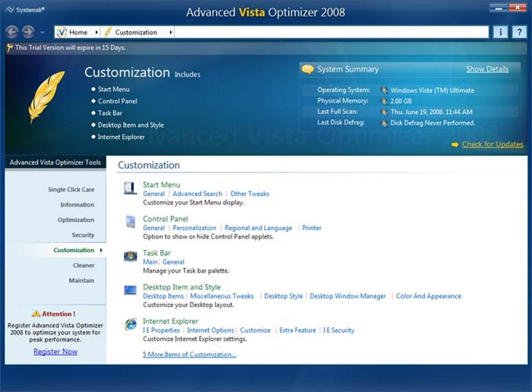Open Desktop Item and Style heading link
The image size is (532, 392).
[182, 287]
